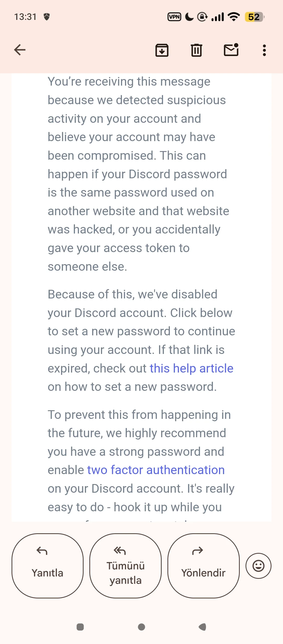
Task: Tap the VPN status bar indicator
Action: point(174,17)
